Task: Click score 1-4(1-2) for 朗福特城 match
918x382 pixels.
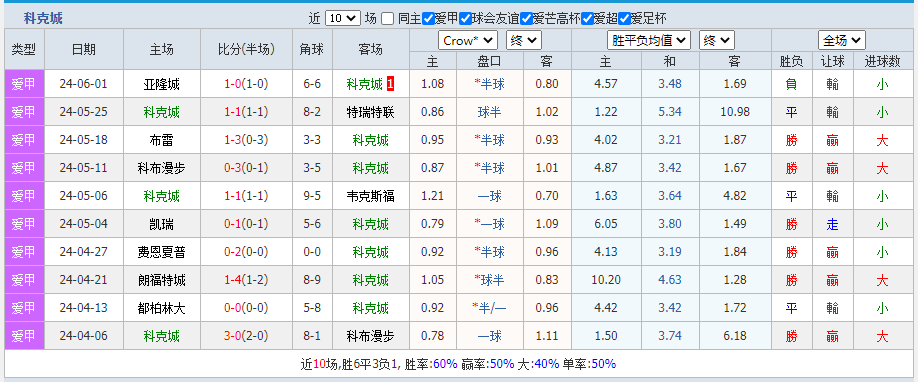Action: (246, 281)
